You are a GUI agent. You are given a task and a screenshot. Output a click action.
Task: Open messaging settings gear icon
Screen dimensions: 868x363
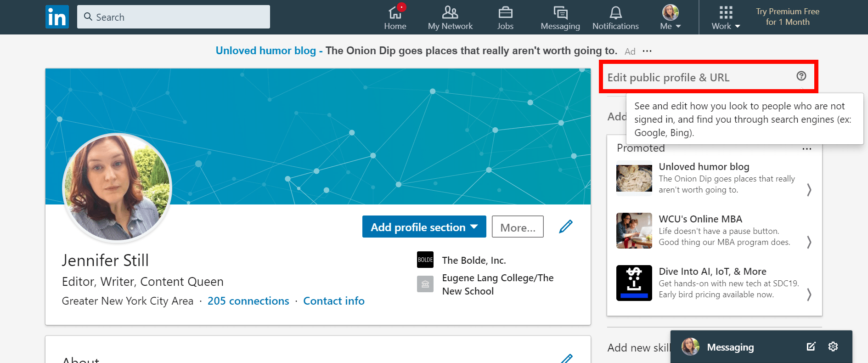click(x=833, y=346)
